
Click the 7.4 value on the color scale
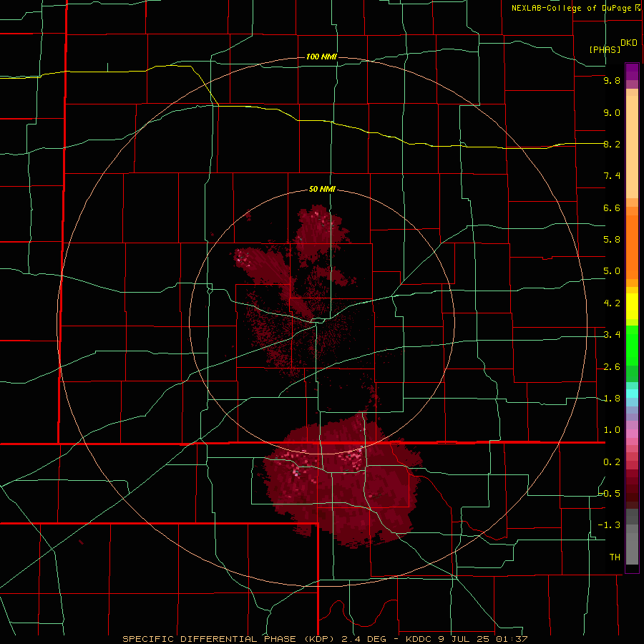tap(612, 176)
